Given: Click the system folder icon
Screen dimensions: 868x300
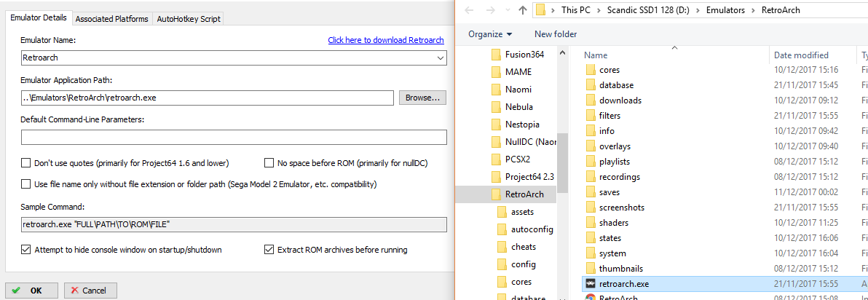Looking at the screenshot, I should click(x=590, y=253).
